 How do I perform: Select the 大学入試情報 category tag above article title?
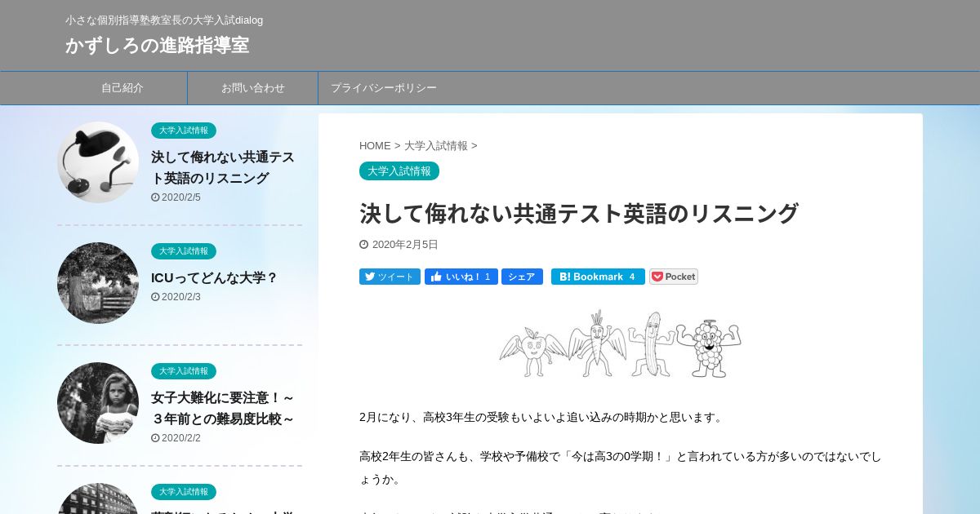coord(399,171)
